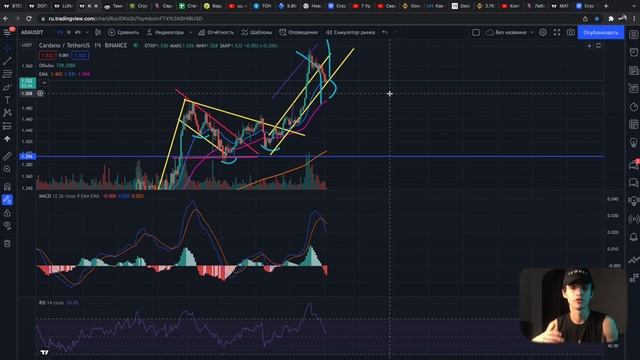The height and width of the screenshot is (360, 640).
Task: Open the Fibonacci retracement tools
Action: [7, 74]
